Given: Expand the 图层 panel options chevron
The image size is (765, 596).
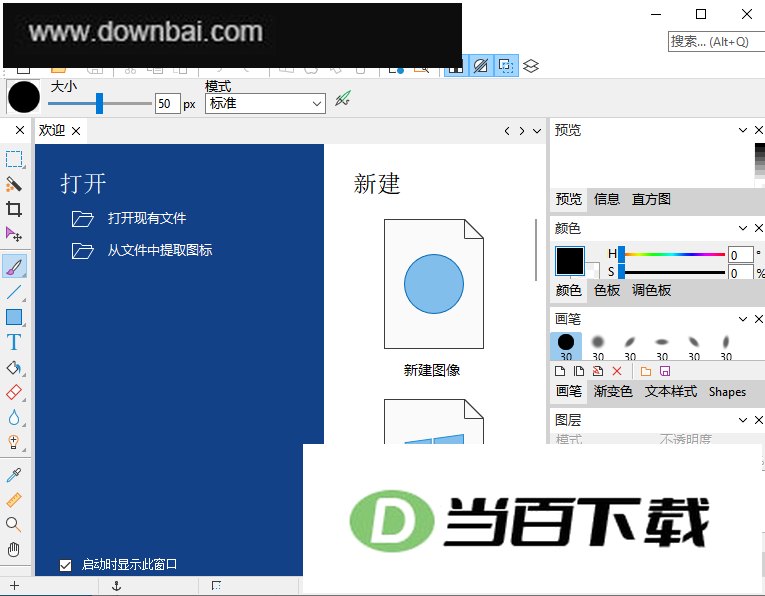Looking at the screenshot, I should coord(743,420).
